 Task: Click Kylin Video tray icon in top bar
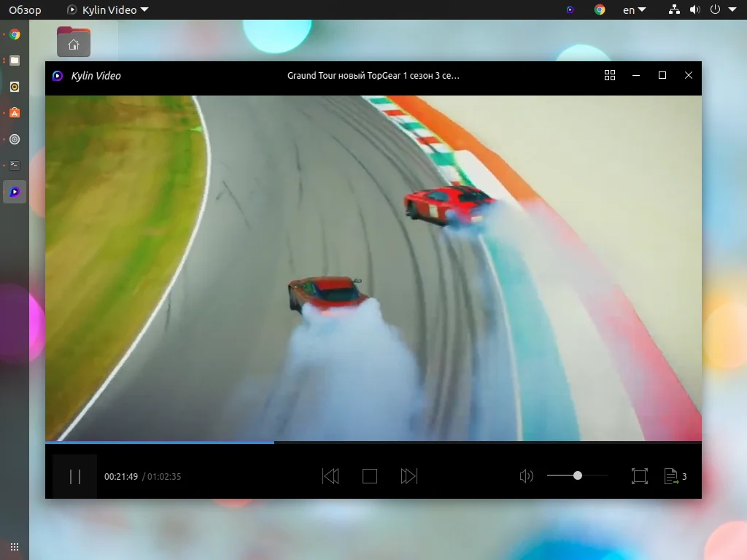(570, 9)
